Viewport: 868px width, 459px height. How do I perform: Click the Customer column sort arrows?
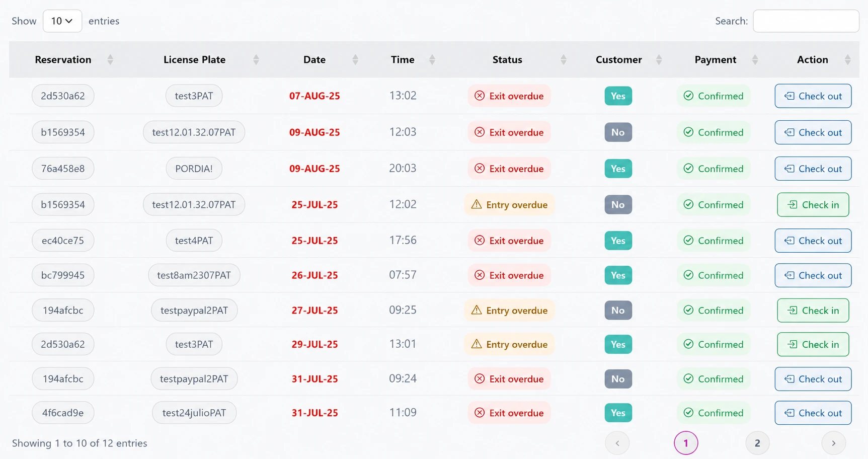[x=659, y=60]
